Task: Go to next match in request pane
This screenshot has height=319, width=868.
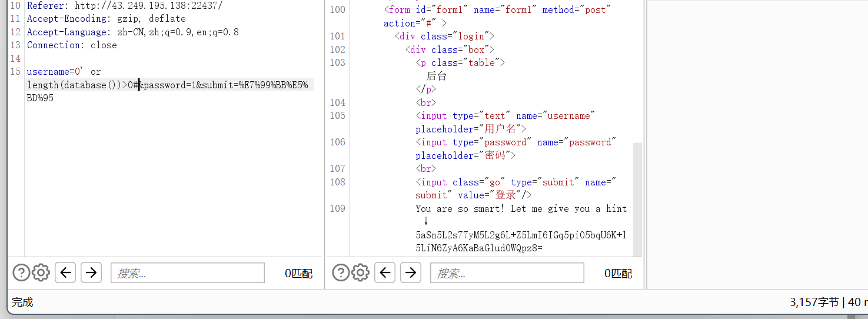Action: 91,273
